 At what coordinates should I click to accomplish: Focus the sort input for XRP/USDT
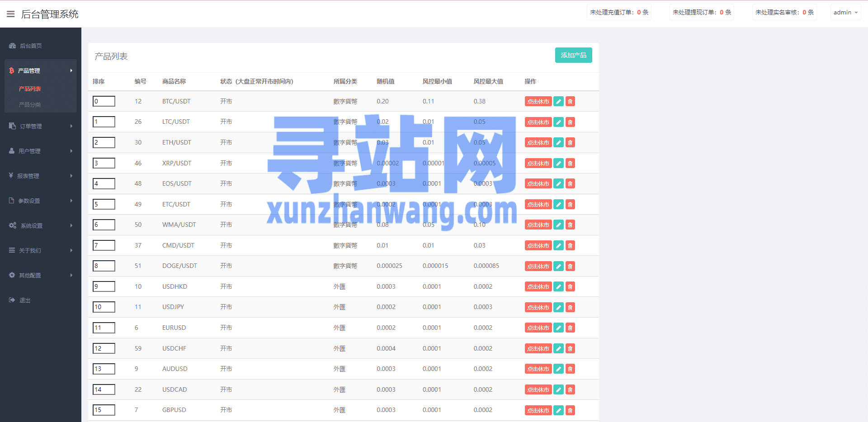104,163
